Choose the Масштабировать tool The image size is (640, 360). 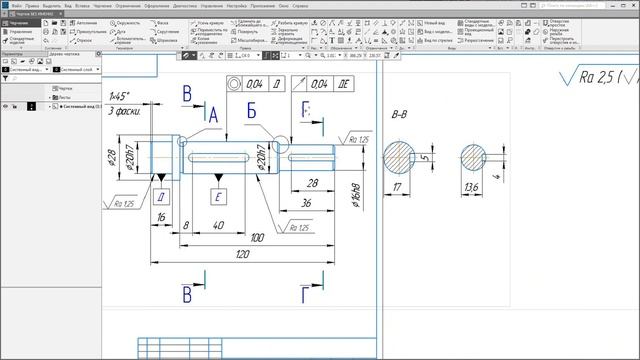click(x=249, y=40)
